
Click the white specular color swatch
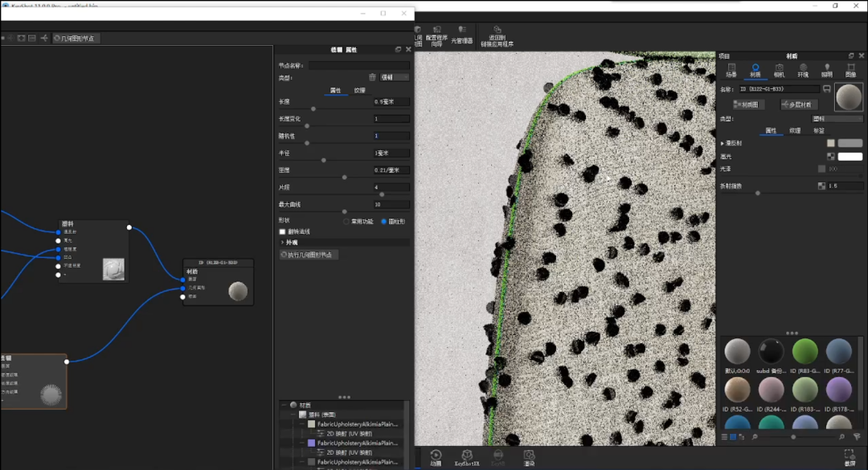click(x=850, y=157)
